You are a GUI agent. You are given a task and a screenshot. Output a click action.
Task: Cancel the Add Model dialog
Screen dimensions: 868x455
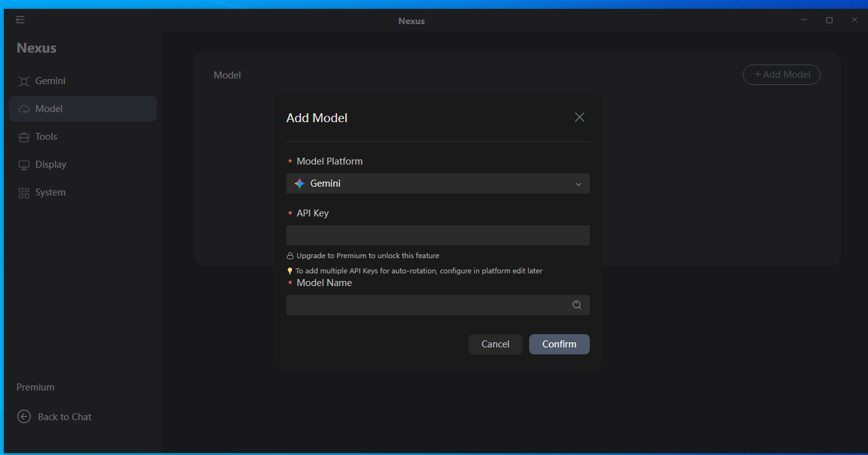click(495, 344)
